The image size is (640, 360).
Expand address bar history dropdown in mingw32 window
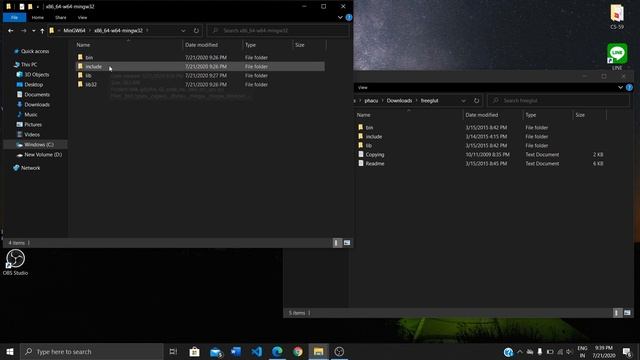183,31
